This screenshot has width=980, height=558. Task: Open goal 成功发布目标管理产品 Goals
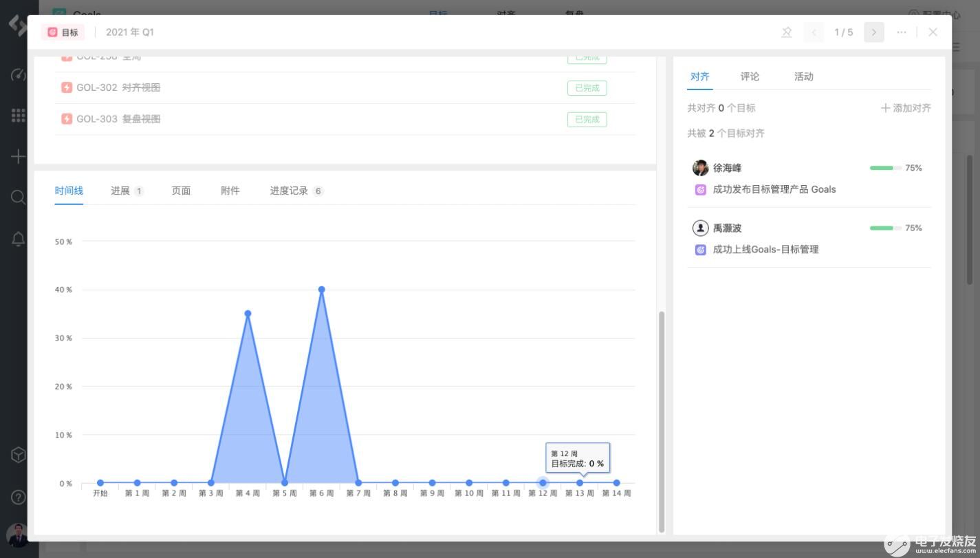774,189
